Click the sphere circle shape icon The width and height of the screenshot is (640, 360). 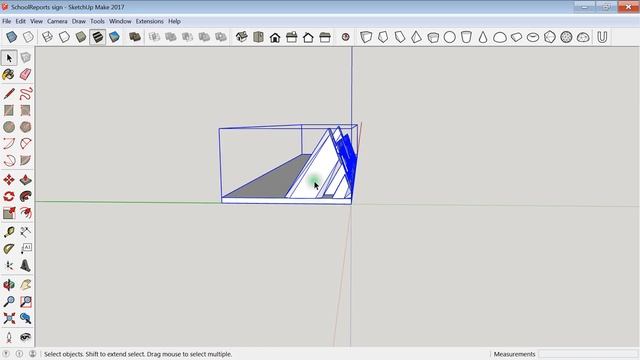point(449,37)
